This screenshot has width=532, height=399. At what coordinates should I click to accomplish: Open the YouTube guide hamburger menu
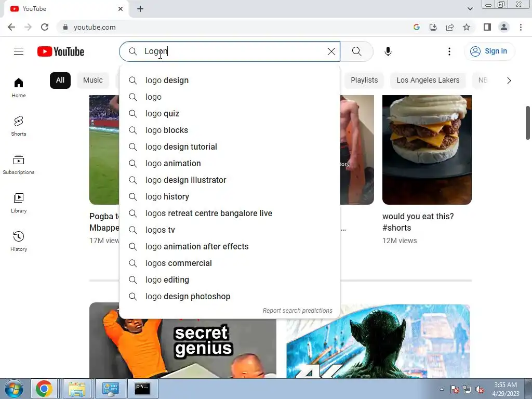pyautogui.click(x=19, y=51)
